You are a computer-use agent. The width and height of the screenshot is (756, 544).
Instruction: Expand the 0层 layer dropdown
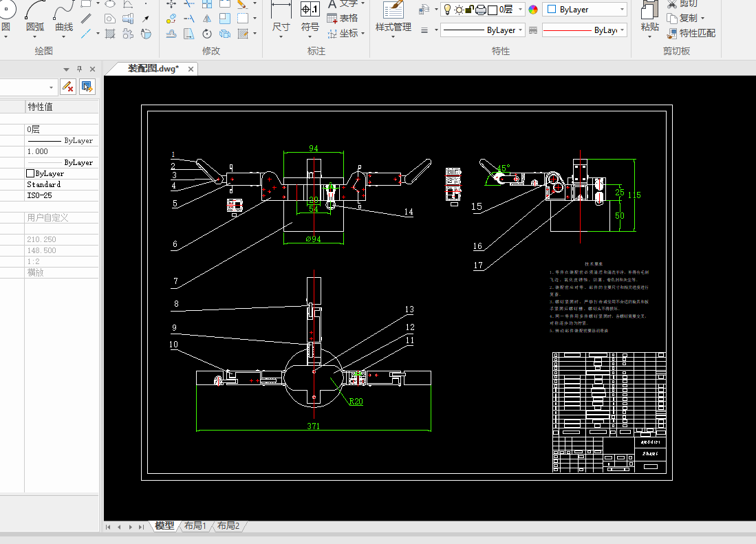pyautogui.click(x=519, y=10)
